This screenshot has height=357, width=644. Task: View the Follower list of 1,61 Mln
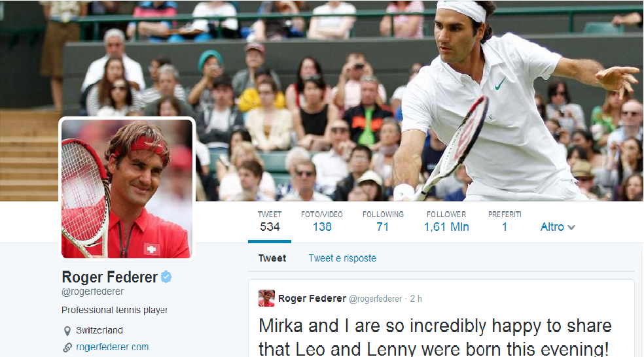pos(446,222)
